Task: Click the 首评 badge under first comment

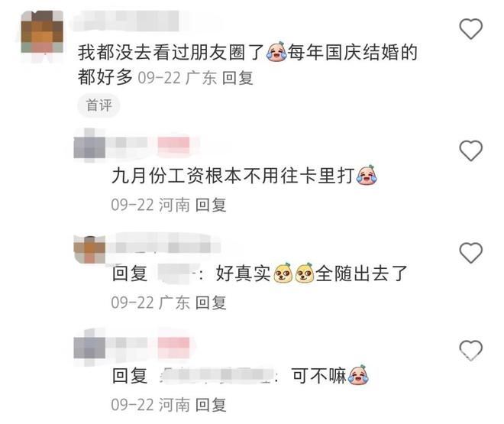Action: tap(99, 105)
